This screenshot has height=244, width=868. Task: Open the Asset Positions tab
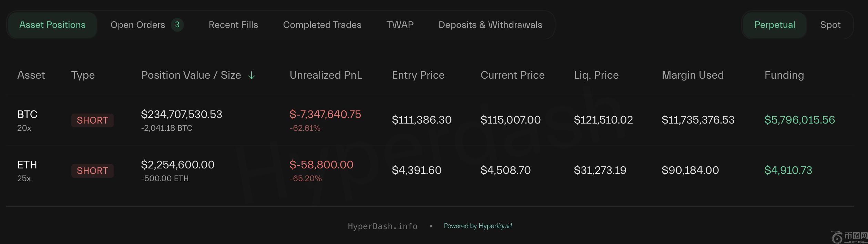tap(52, 25)
